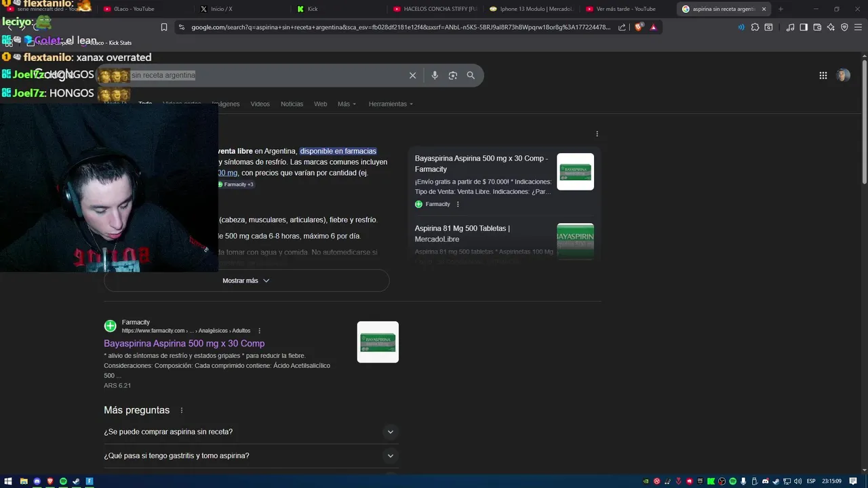Open Google Lens image search

453,75
